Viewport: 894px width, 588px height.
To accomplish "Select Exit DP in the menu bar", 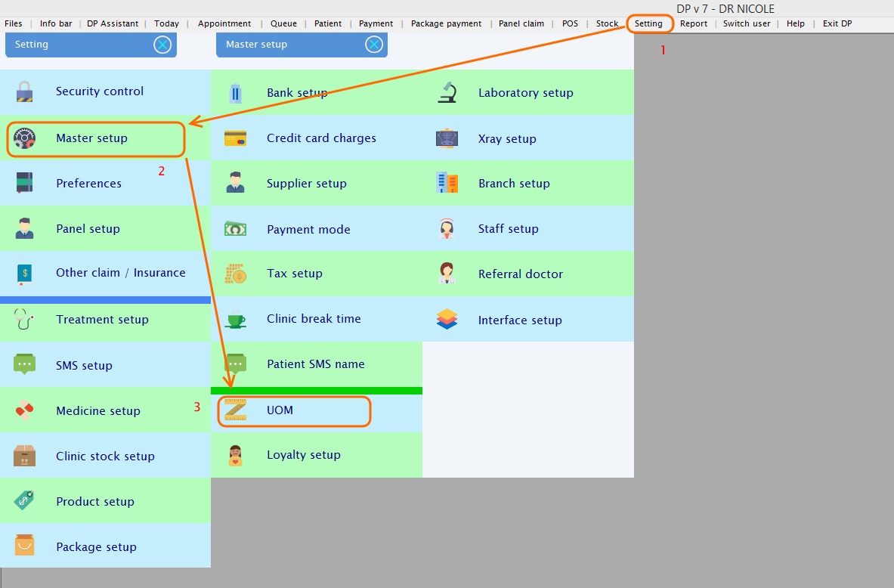I will click(x=837, y=23).
